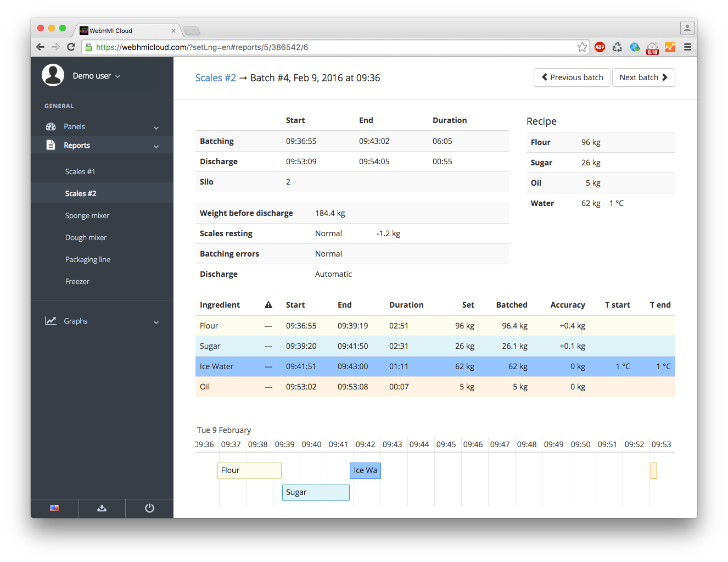Image resolution: width=728 pixels, height=562 pixels.
Task: Bookmark page with the star icon
Action: click(x=582, y=47)
